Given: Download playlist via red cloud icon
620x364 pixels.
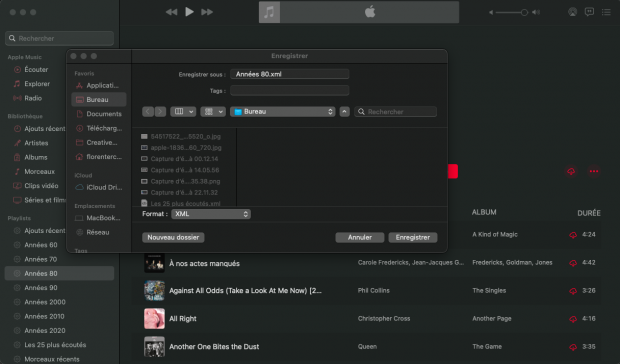Looking at the screenshot, I should 571,171.
